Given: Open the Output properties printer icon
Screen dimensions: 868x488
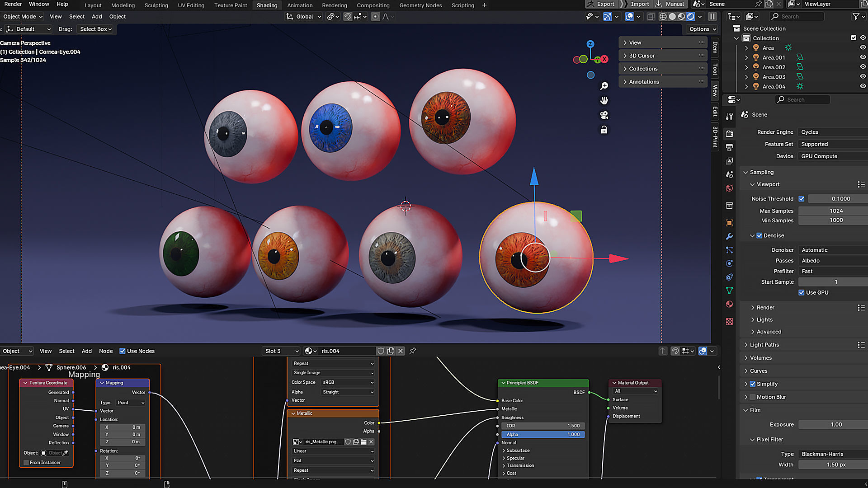Looking at the screenshot, I should coord(729,147).
